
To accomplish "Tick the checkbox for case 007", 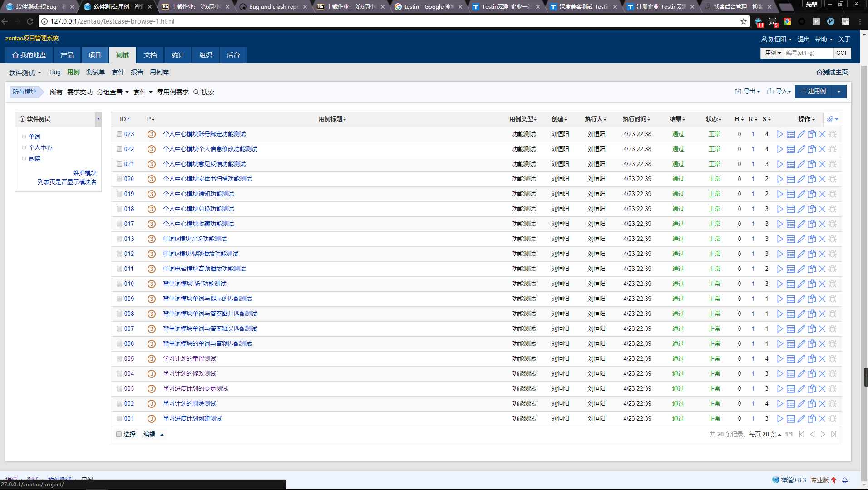I will tap(119, 328).
